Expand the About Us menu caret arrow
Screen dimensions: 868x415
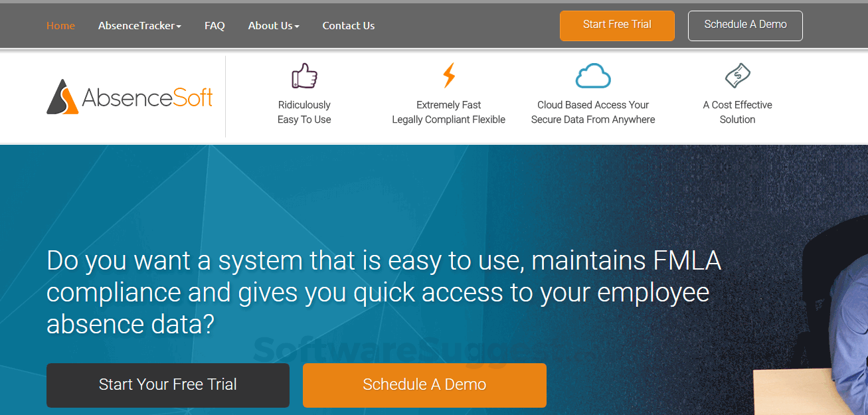[298, 27]
